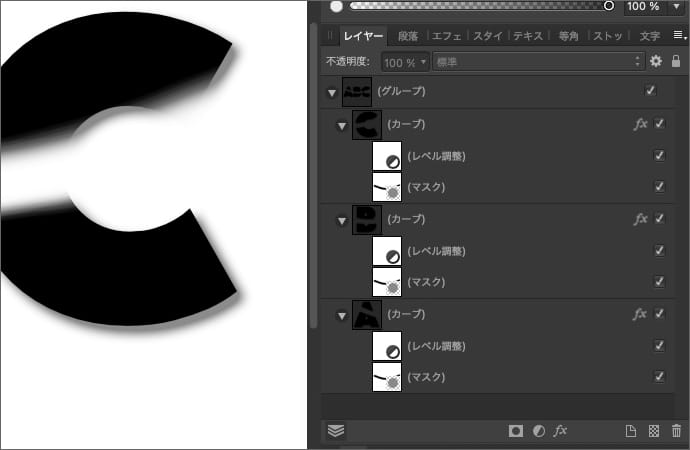Add a new layer with the page icon
Viewport: 690px width, 450px height.
(630, 431)
